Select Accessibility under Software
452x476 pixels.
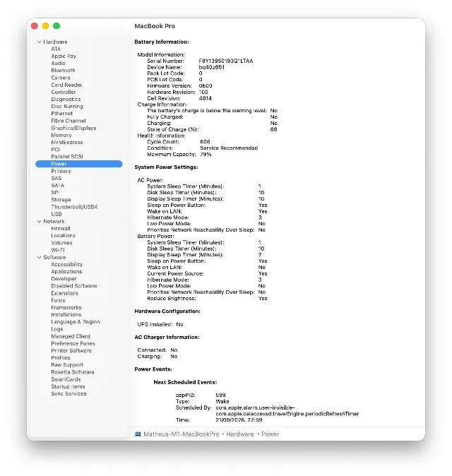tap(66, 265)
